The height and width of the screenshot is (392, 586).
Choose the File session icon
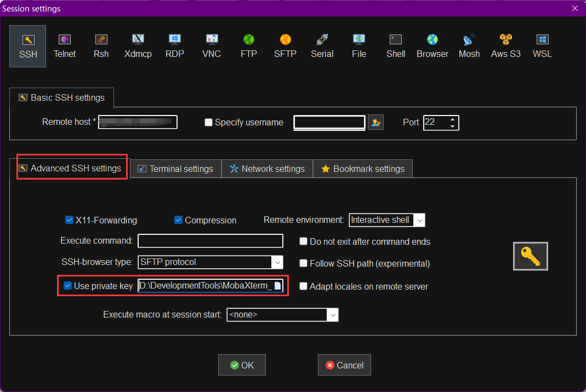(x=359, y=47)
